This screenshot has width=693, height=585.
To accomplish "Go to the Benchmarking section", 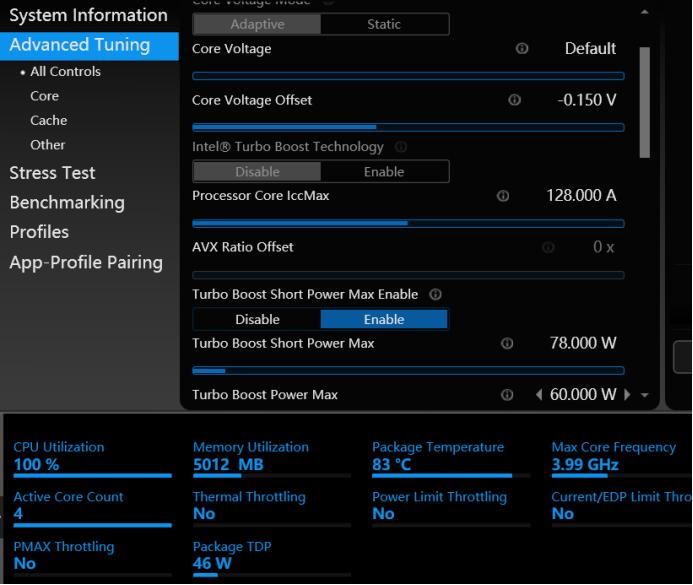I will click(x=67, y=202).
